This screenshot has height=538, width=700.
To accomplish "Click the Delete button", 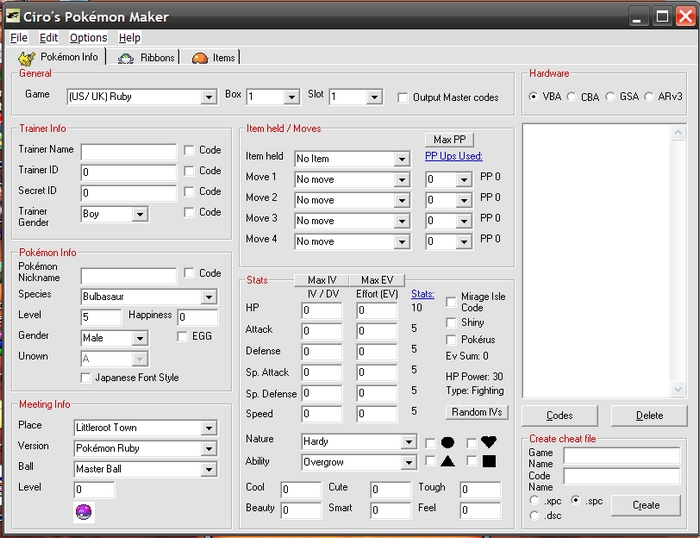I will 649,416.
